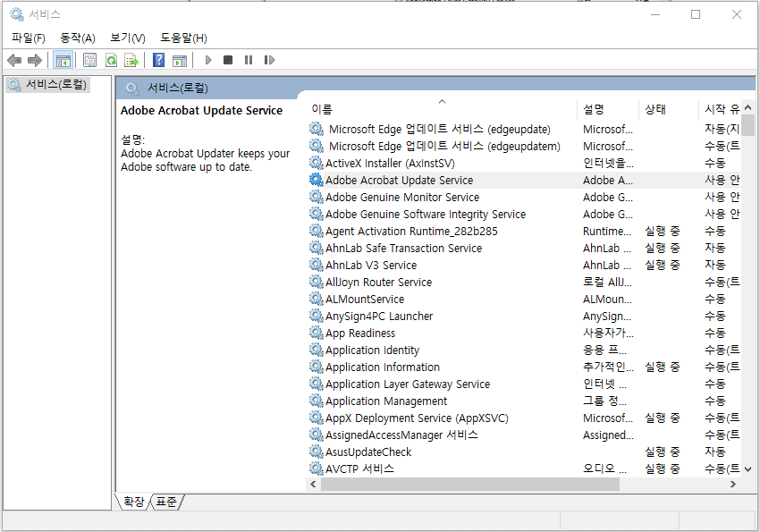Maximize the 서비스 window
760x532 pixels.
pyautogui.click(x=696, y=14)
